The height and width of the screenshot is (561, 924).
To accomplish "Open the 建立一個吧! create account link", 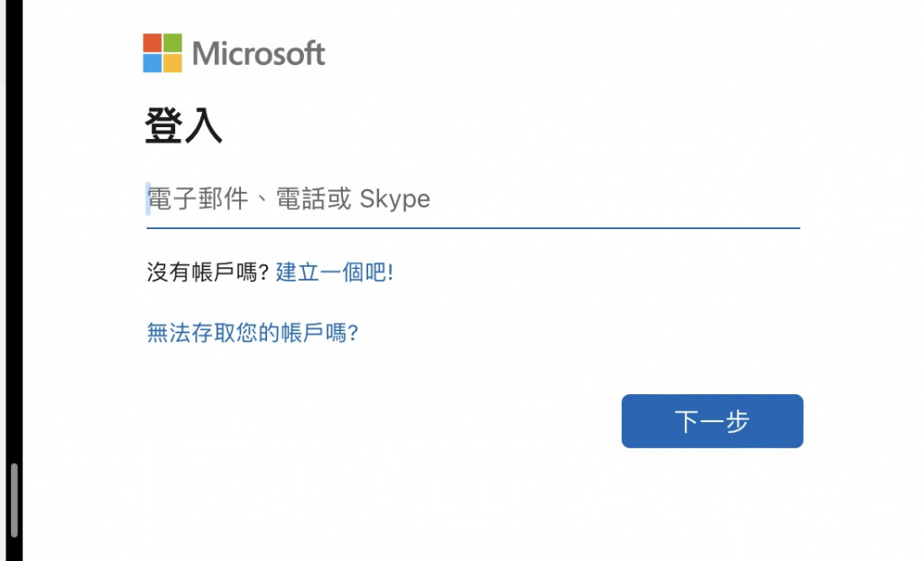I will point(334,272).
